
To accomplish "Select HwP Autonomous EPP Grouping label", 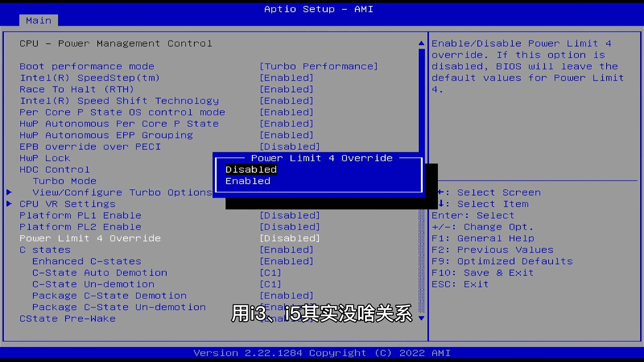I will [106, 135].
